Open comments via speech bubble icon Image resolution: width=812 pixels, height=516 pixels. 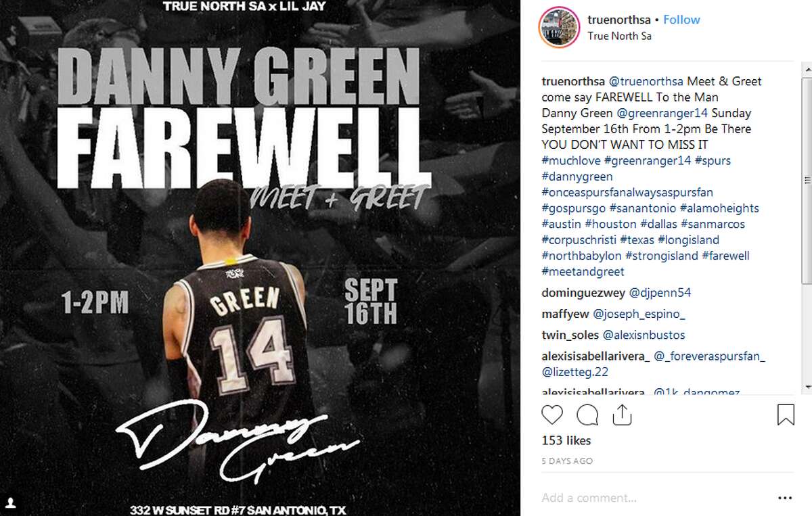tap(587, 414)
